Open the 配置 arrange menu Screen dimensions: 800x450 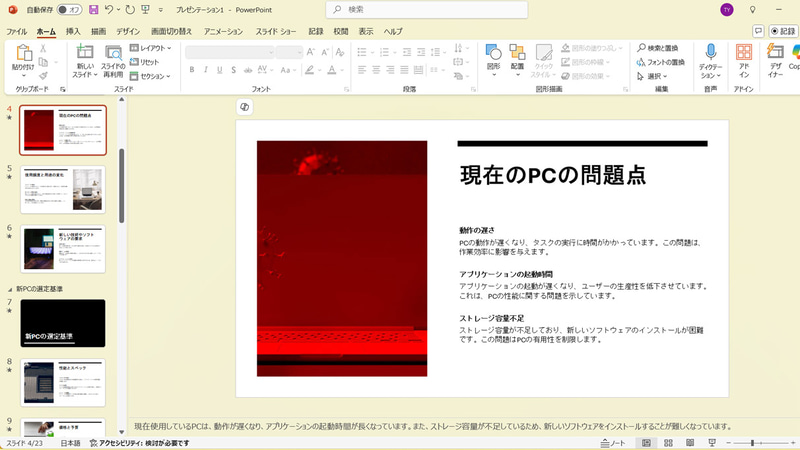pos(517,60)
